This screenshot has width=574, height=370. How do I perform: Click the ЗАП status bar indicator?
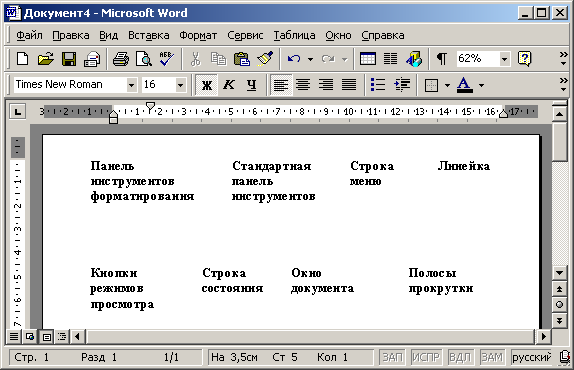(393, 357)
